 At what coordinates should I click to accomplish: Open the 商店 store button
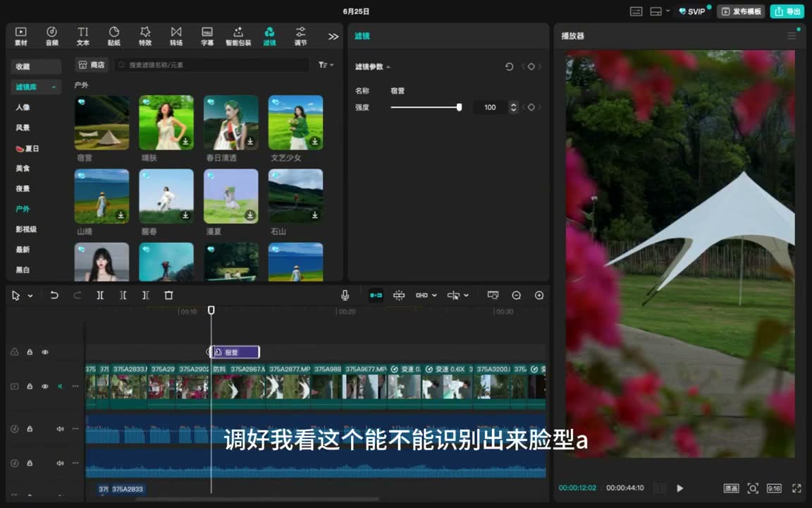(92, 65)
